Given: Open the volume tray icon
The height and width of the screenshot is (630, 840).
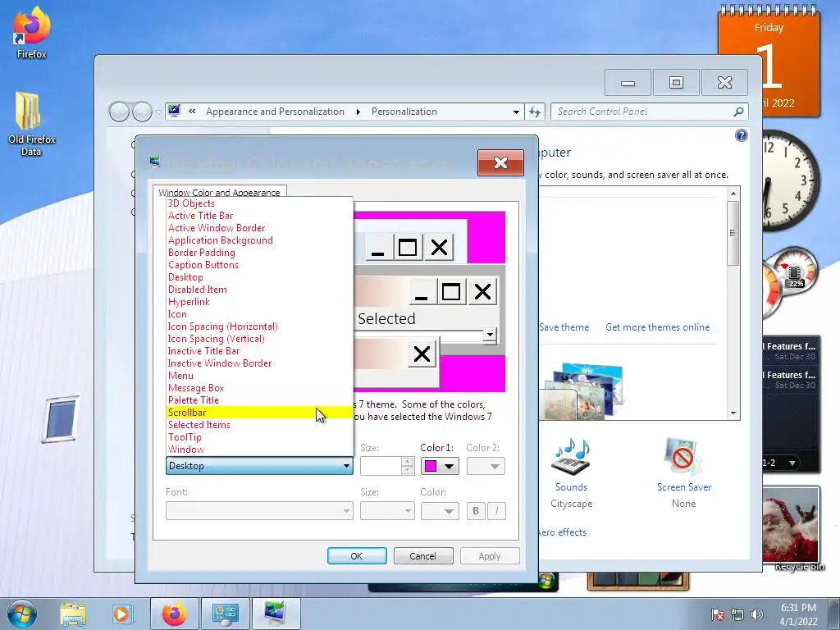Looking at the screenshot, I should coord(756,614).
